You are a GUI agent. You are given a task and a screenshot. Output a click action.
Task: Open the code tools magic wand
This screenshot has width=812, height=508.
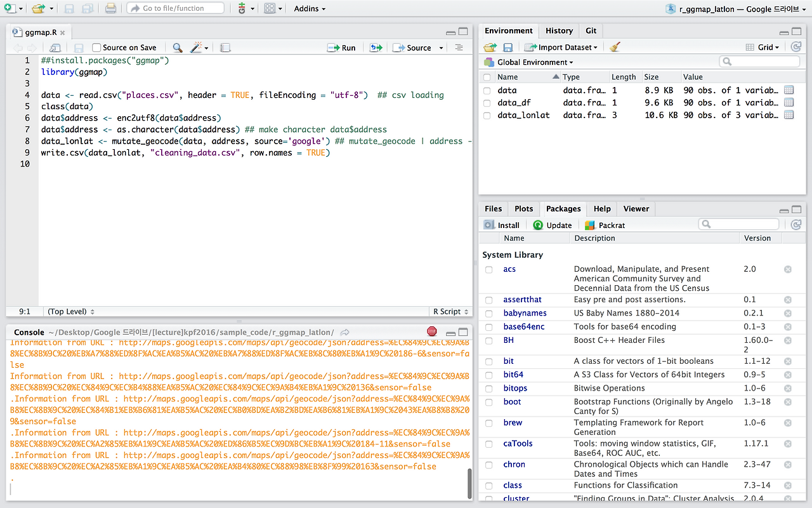coord(197,48)
